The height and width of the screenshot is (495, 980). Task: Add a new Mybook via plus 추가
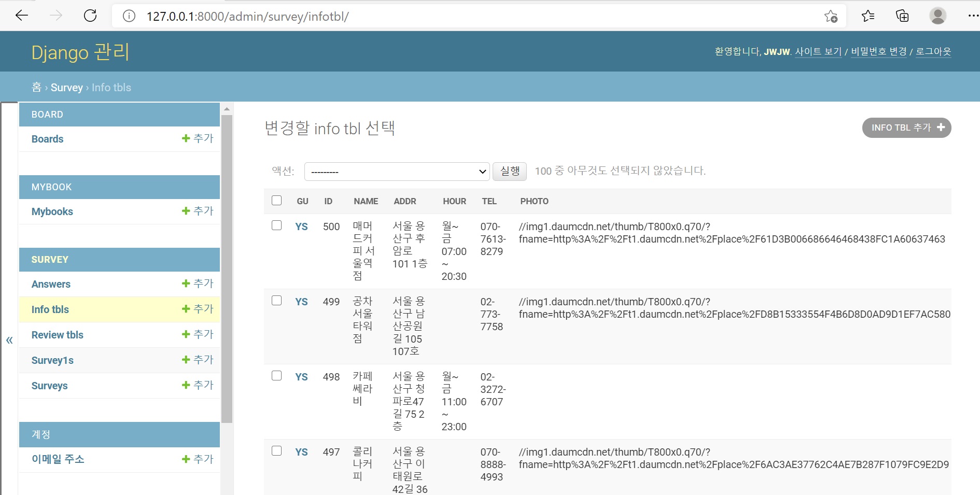click(198, 211)
